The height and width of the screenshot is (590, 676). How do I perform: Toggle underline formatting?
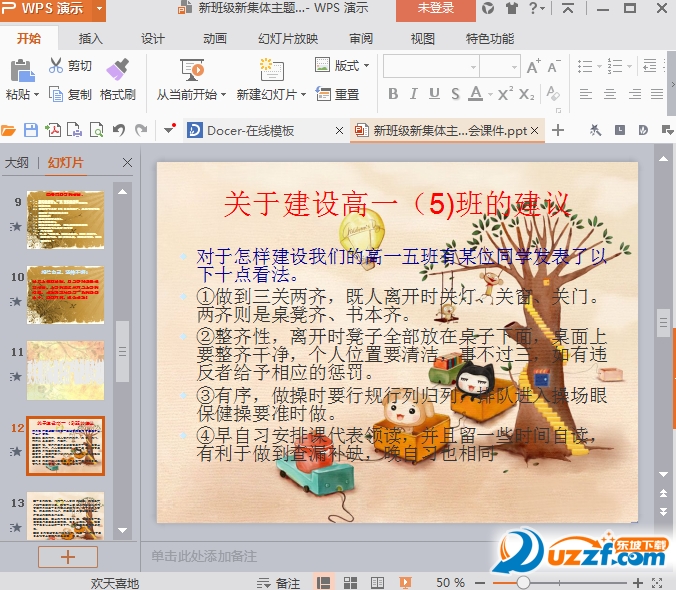tap(434, 94)
